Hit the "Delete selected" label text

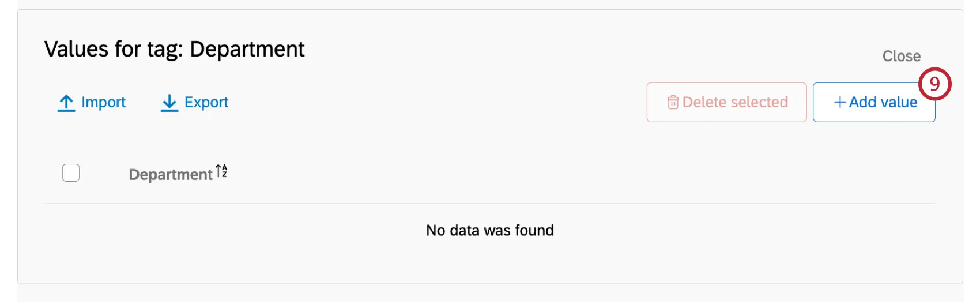(x=735, y=102)
